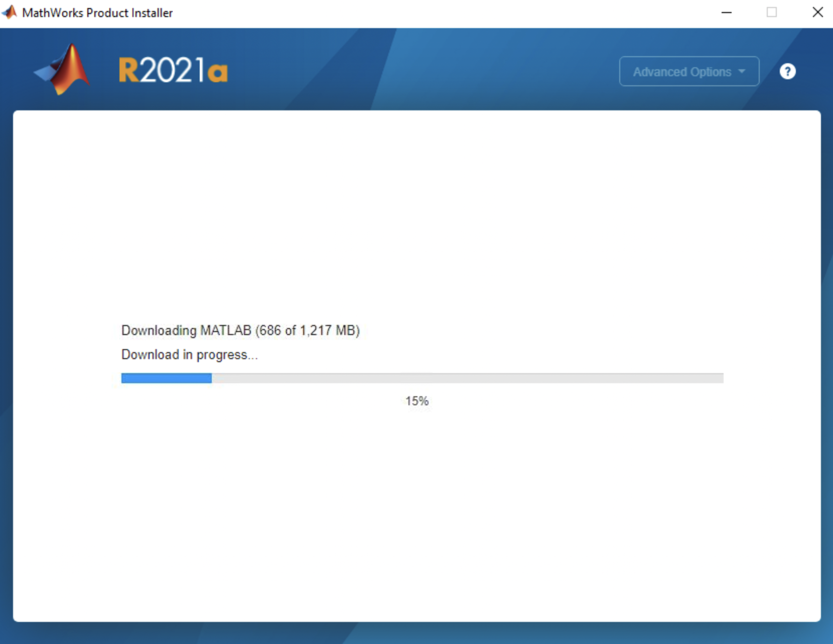Minimize the installer window
The image size is (833, 644).
click(726, 13)
